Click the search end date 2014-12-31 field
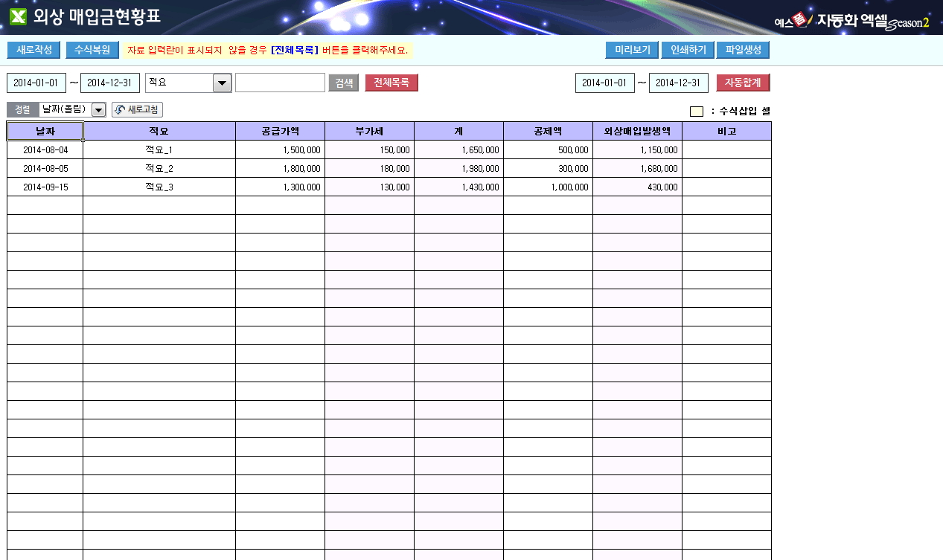The image size is (943, 560). click(110, 83)
